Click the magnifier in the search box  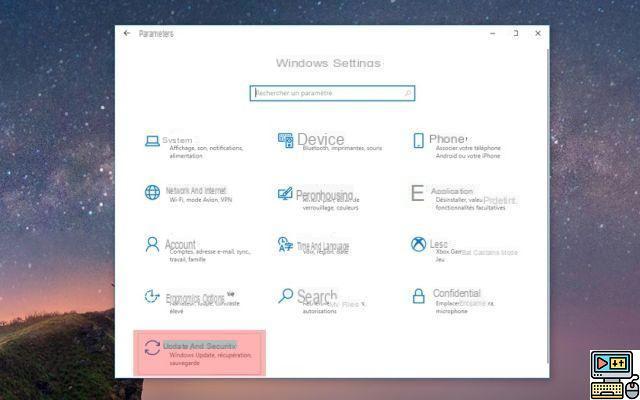(x=408, y=93)
